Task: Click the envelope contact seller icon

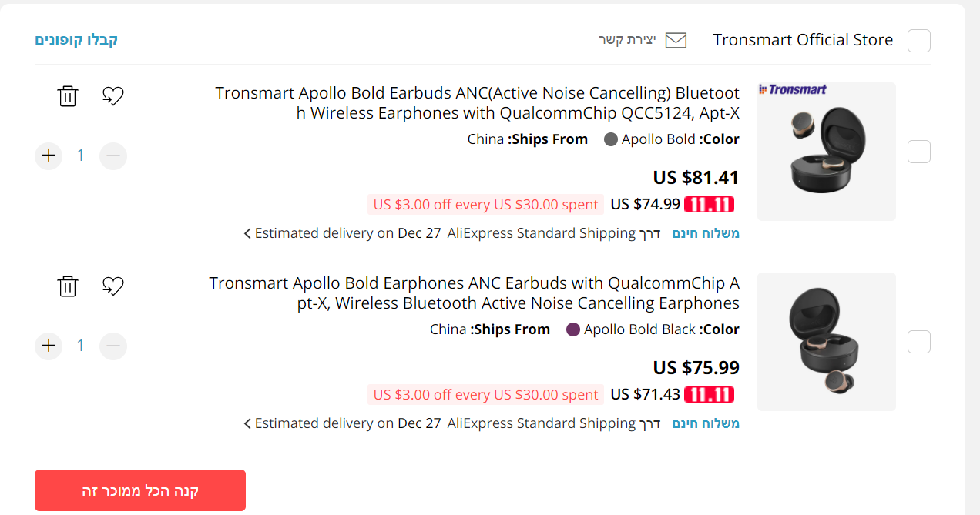Action: [676, 40]
